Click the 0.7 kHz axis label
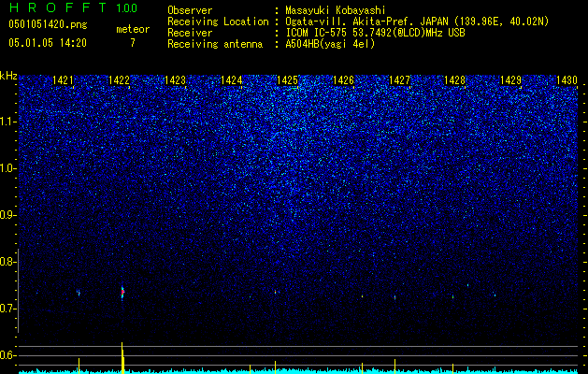Viewport: 588px width, 374px height. (7, 309)
